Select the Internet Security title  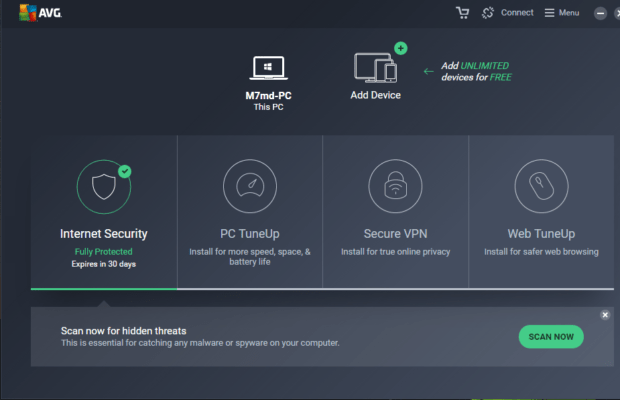point(104,234)
